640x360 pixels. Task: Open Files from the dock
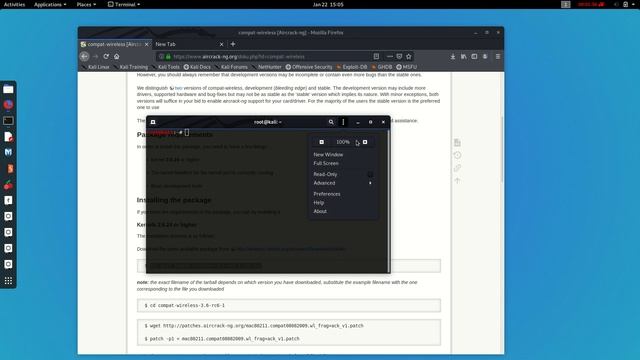pos(8,89)
